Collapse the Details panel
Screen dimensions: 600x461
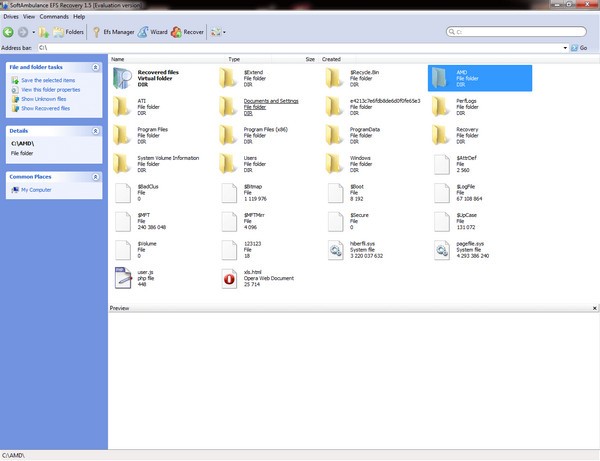(x=95, y=131)
